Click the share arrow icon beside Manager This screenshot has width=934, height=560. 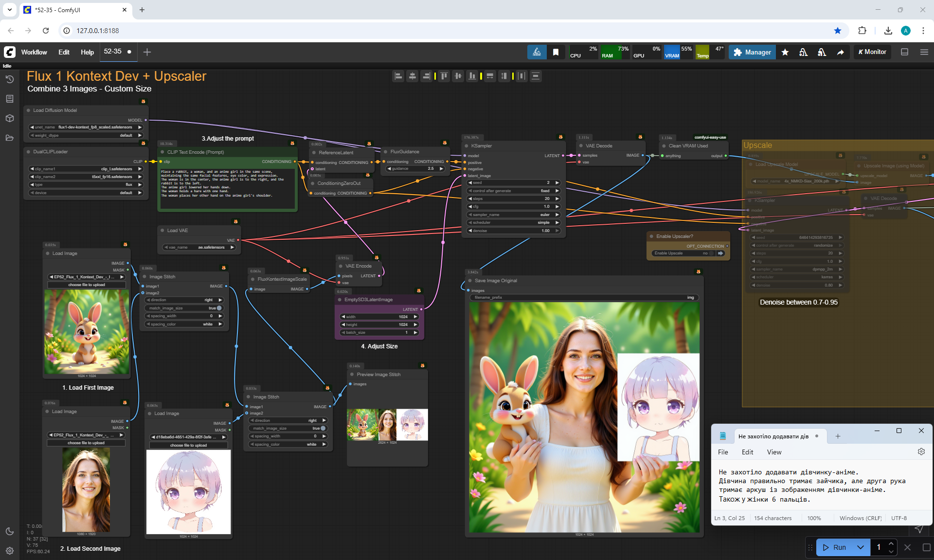(840, 52)
